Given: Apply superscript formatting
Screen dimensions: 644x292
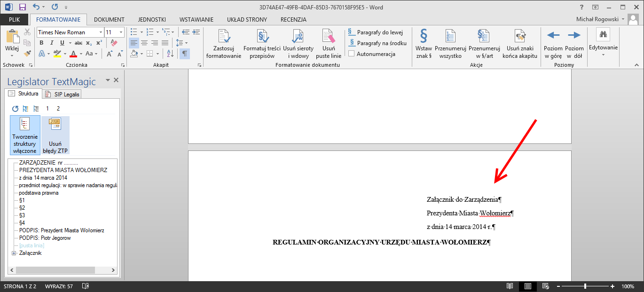Looking at the screenshot, I should 100,43.
